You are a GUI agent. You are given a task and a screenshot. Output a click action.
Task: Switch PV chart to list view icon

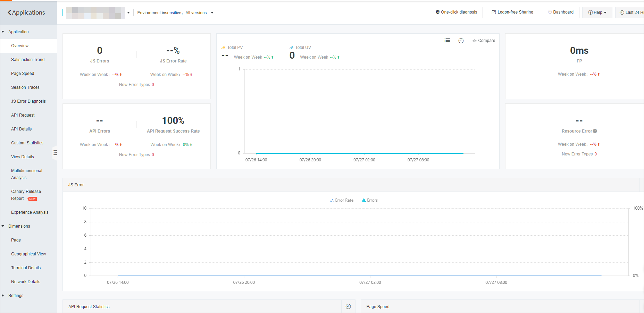(447, 41)
